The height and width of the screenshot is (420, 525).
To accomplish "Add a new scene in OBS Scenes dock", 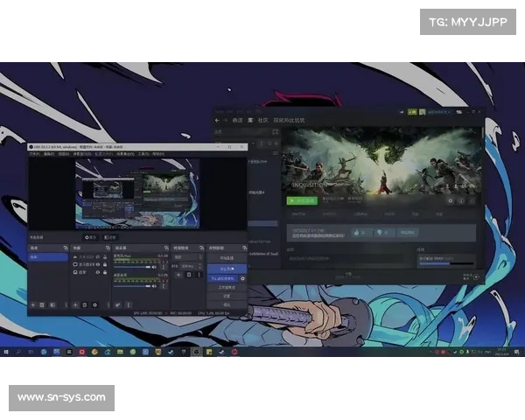I will [33, 304].
